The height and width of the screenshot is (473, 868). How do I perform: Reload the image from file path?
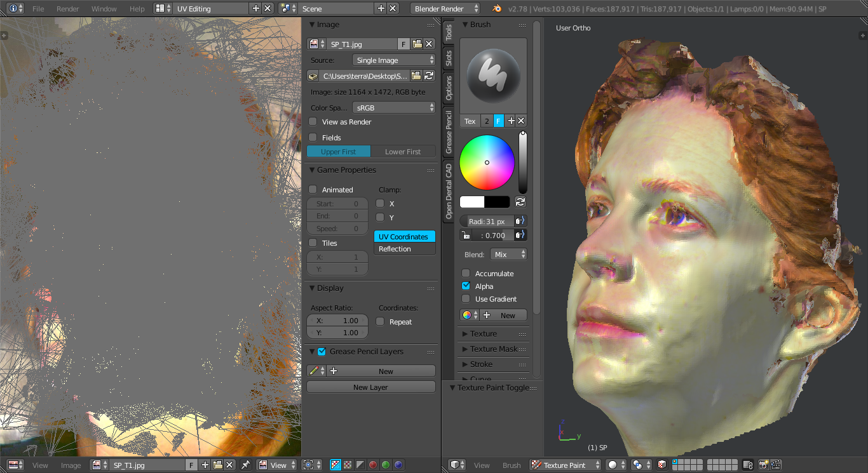click(429, 76)
